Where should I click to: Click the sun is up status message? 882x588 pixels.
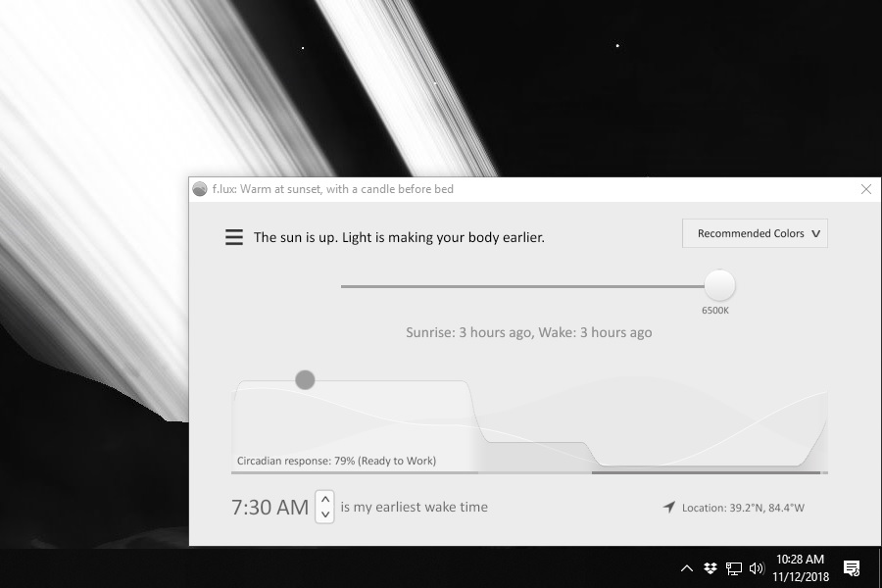coord(399,237)
